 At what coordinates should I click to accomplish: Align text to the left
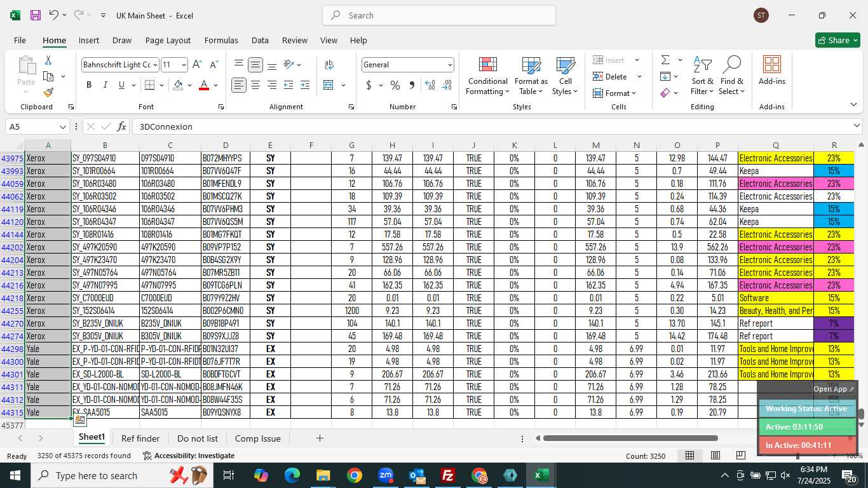coord(239,85)
